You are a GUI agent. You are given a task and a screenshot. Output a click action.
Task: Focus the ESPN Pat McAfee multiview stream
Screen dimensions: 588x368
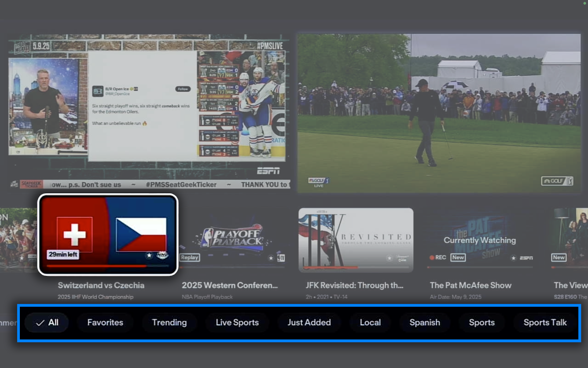click(x=148, y=112)
